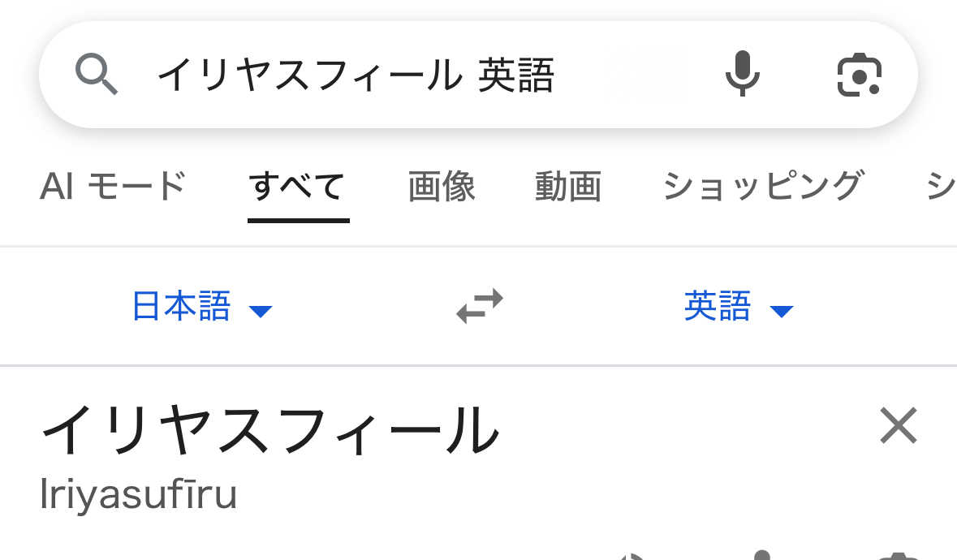Image resolution: width=957 pixels, height=560 pixels.
Task: Open the 画像 tab
Action: pyautogui.click(x=442, y=187)
